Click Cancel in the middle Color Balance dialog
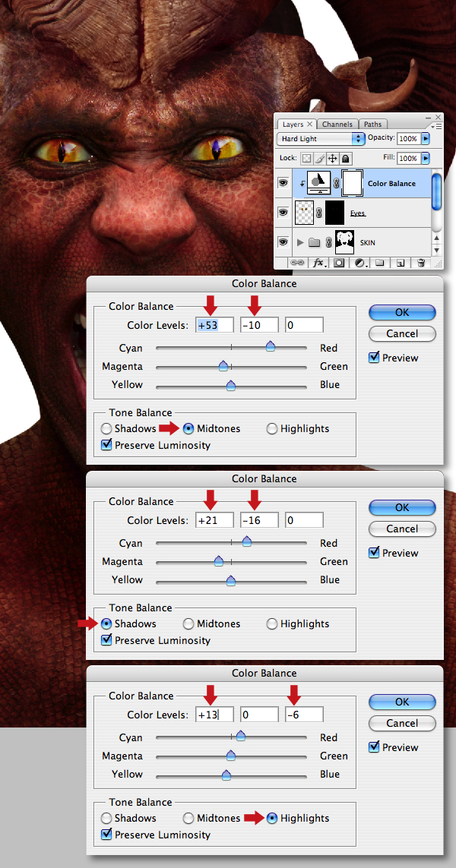This screenshot has width=456, height=868. (x=402, y=529)
